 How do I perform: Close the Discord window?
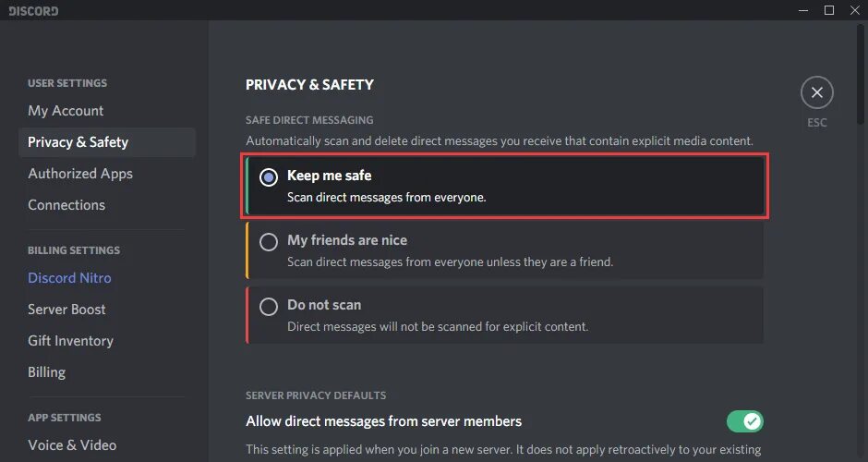[x=853, y=10]
